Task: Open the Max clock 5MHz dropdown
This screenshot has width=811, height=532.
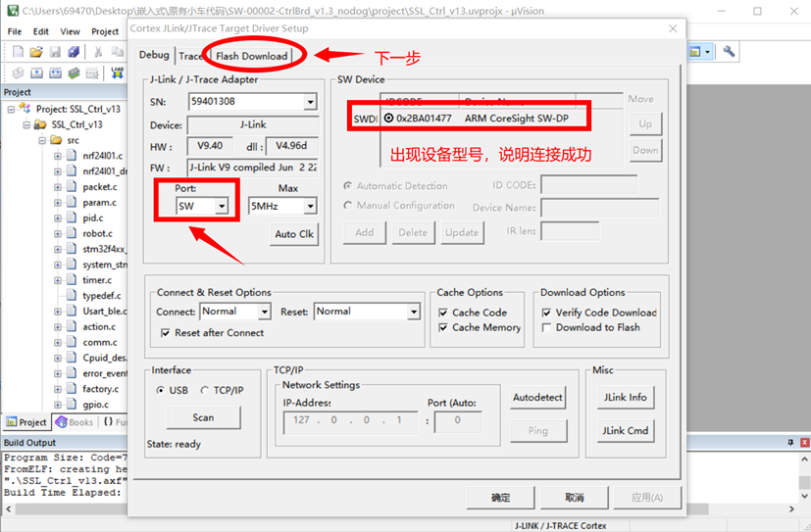Action: click(310, 206)
